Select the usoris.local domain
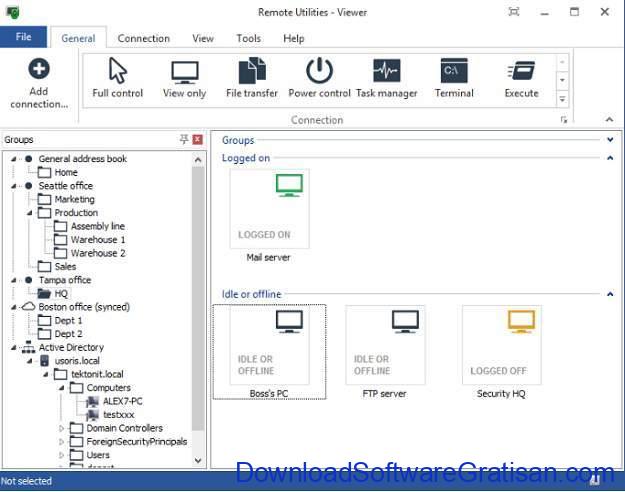The image size is (625, 492). click(x=70, y=361)
